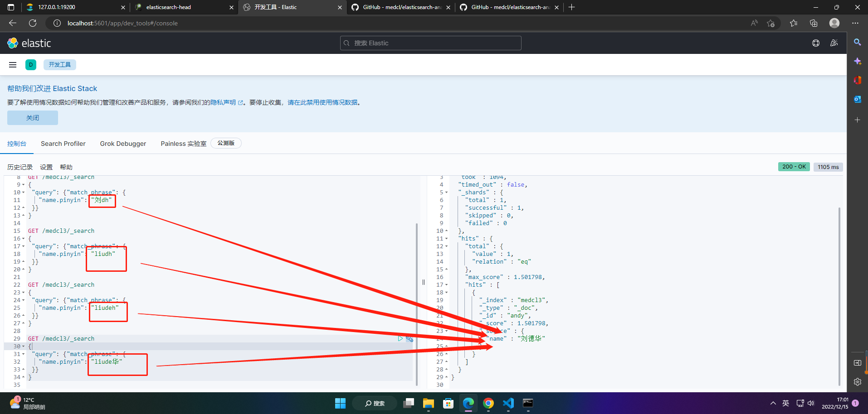Collapse response fold arrow at line 5

(446, 193)
